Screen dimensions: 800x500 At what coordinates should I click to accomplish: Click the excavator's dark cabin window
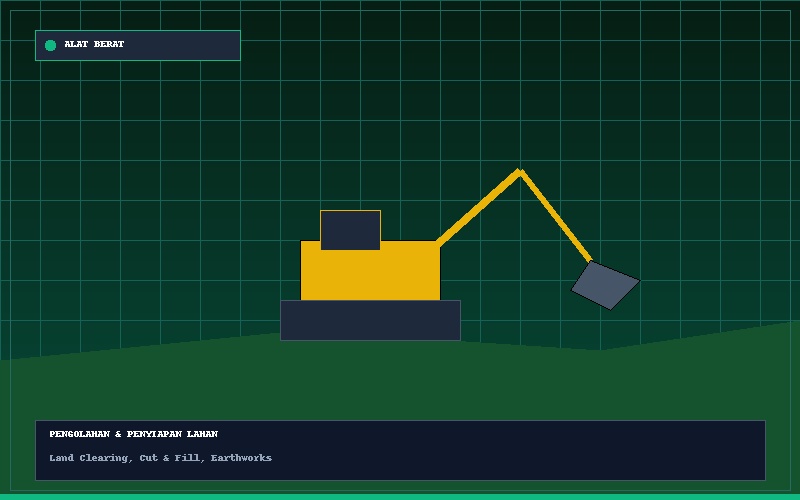click(351, 230)
